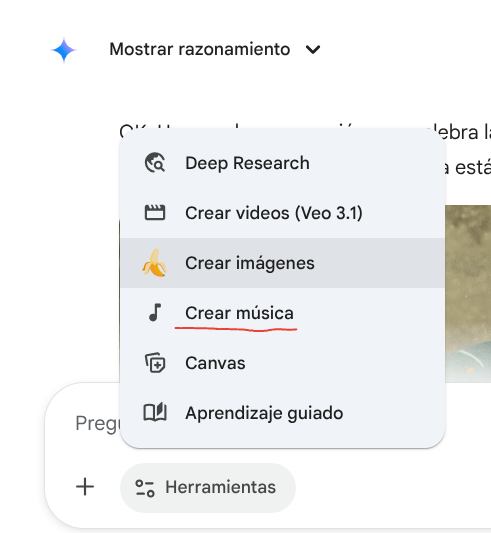
Task: Click the Herramientas sliders icon
Action: pyautogui.click(x=145, y=488)
